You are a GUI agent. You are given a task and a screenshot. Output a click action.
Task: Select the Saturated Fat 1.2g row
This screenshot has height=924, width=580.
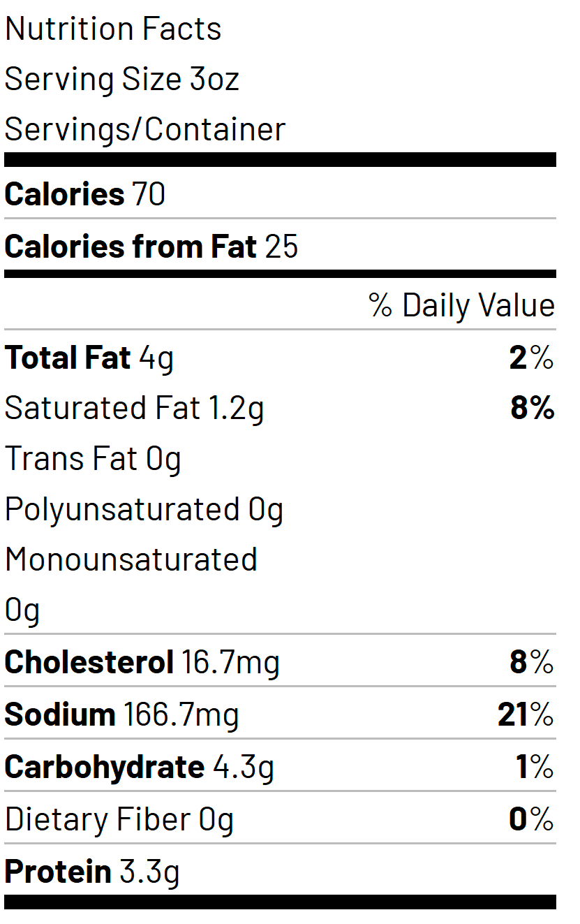(x=280, y=409)
